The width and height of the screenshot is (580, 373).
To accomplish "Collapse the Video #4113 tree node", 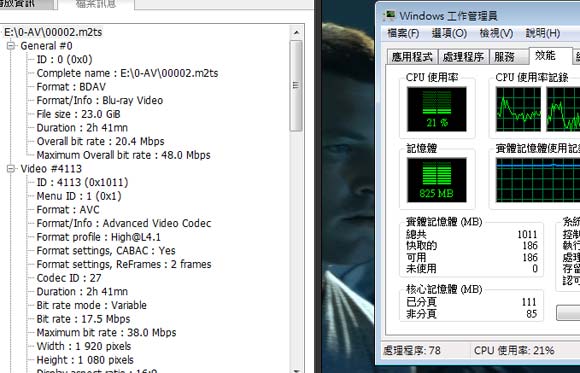I will point(11,169).
